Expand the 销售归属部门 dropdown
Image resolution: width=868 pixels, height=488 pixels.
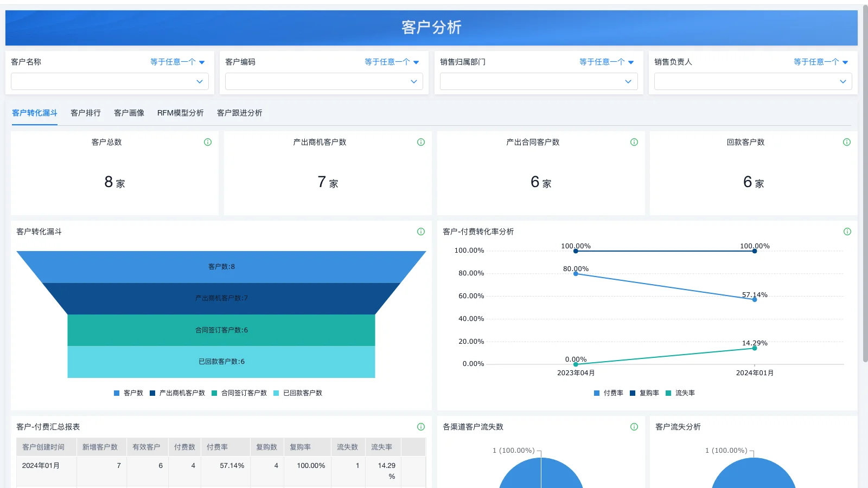coord(538,81)
